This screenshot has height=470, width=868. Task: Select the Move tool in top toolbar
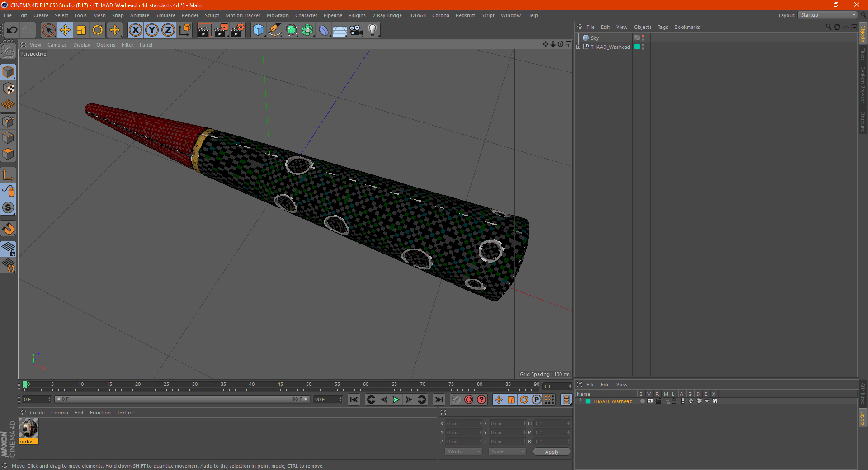pyautogui.click(x=65, y=30)
